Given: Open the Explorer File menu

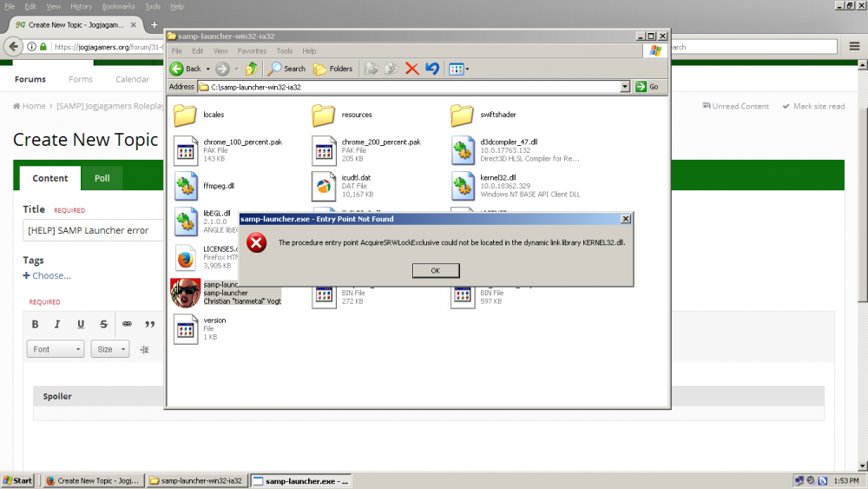Looking at the screenshot, I should tap(176, 51).
